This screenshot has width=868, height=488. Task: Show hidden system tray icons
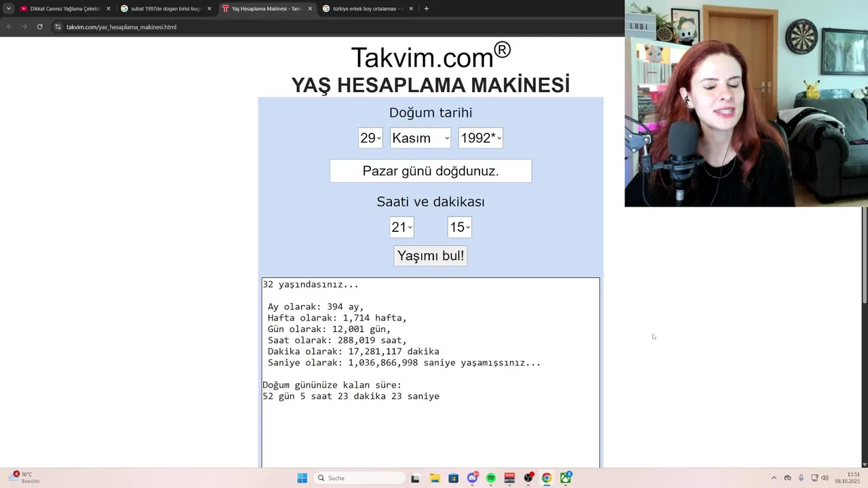[774, 478]
